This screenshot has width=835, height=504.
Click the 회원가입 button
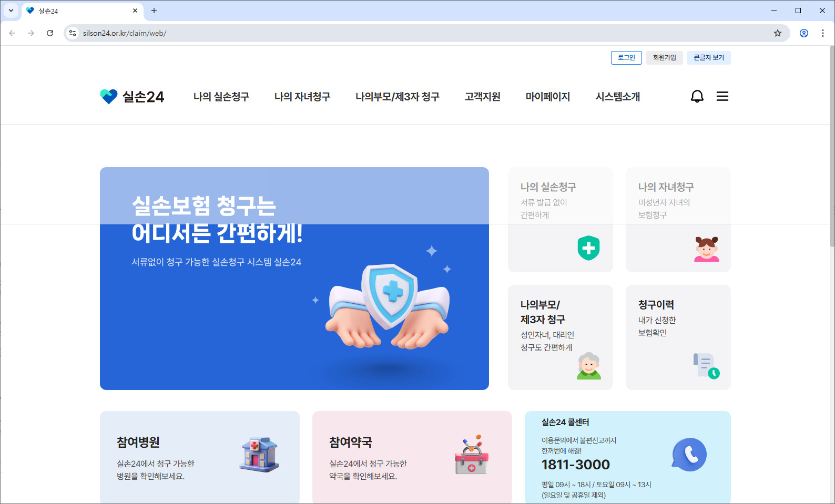665,58
